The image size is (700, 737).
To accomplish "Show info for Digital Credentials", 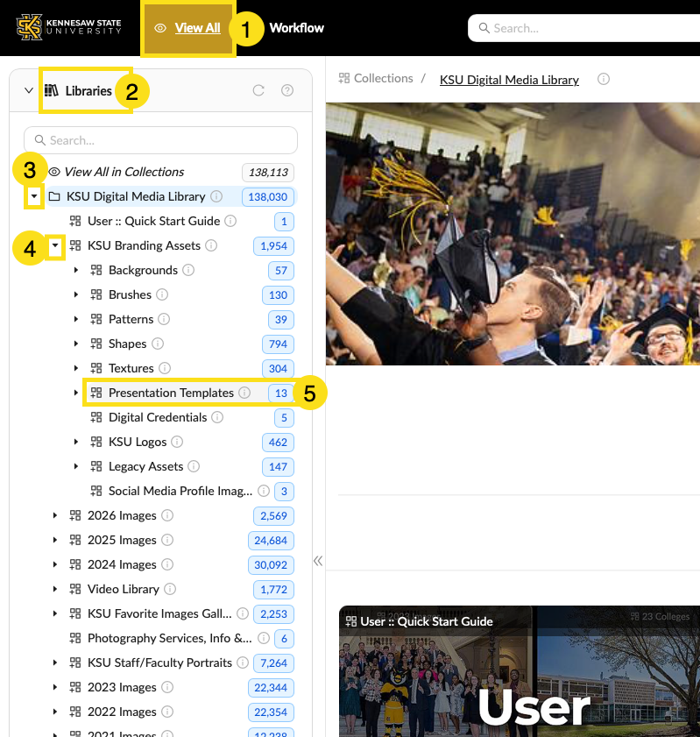I will tap(217, 417).
